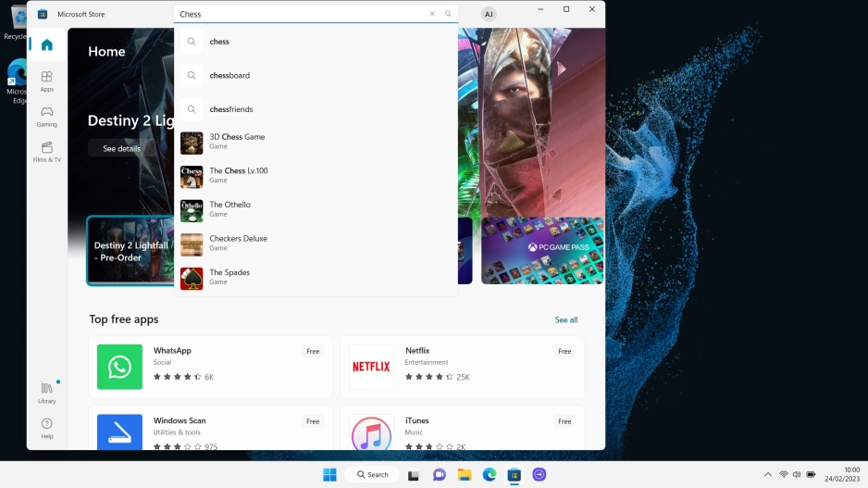Click the Free button for iTunes
The width and height of the screenshot is (868, 488).
click(x=564, y=421)
